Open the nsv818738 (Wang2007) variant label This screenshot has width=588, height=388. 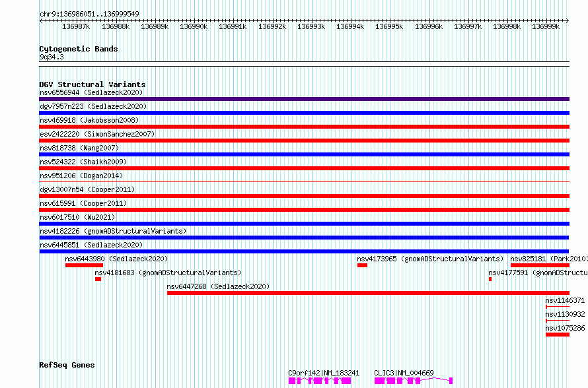click(79, 148)
